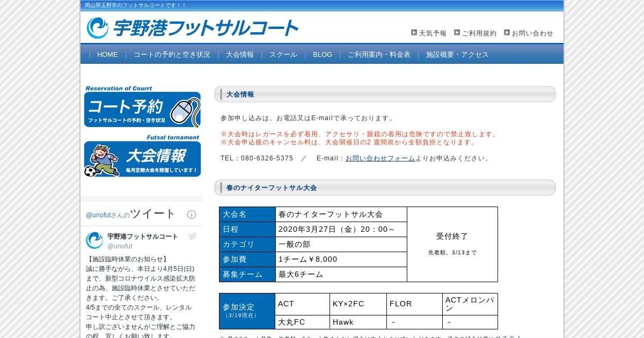Screen dimensions: 644x338
Task: Click 宇野港フットサルコート tweet author name
Action: click(x=142, y=237)
